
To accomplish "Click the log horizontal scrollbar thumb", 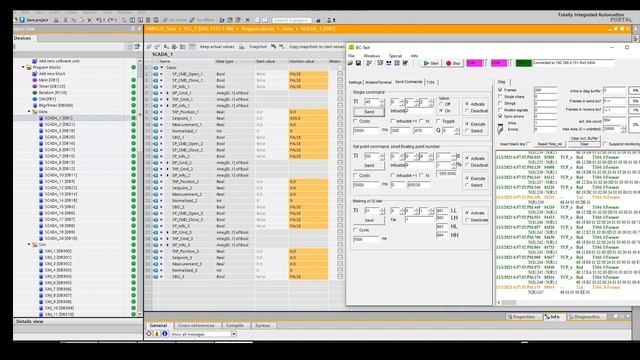I will 509,302.
